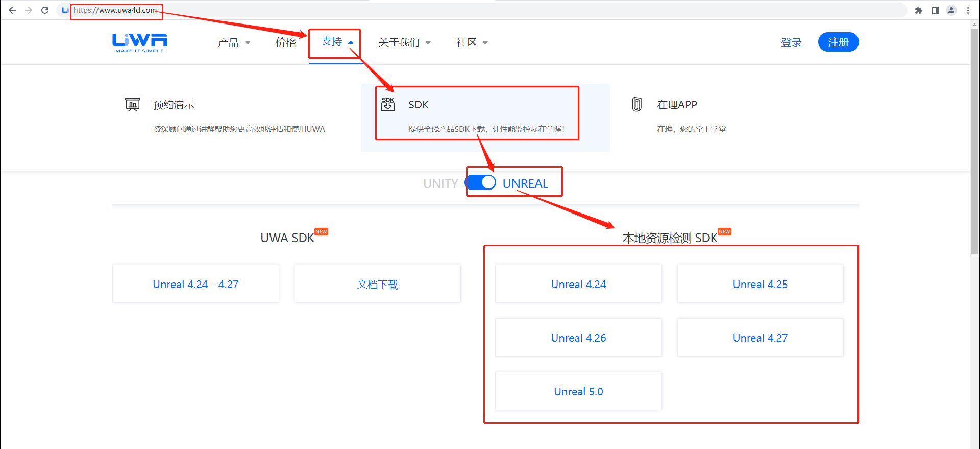Expand the 社区 dropdown menu

click(472, 42)
